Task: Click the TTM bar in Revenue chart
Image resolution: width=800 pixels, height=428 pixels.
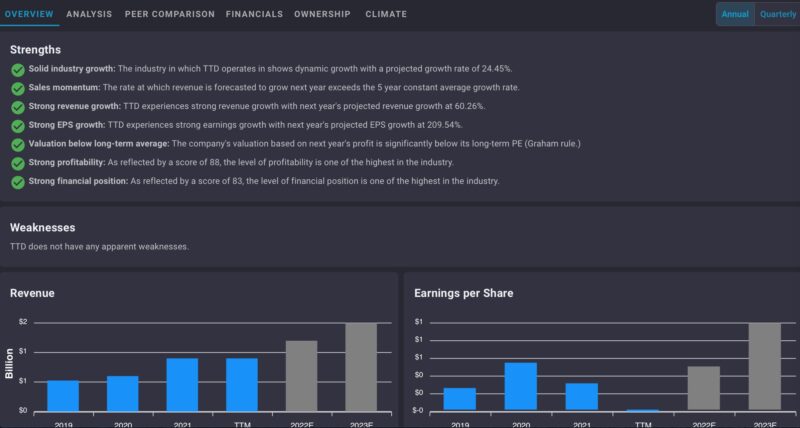Action: (242, 385)
